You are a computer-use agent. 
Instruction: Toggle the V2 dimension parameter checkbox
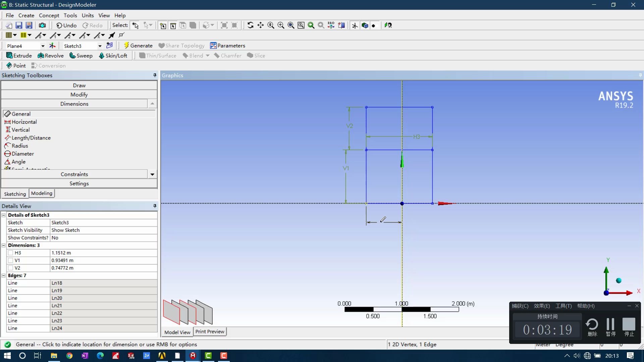[10, 268]
